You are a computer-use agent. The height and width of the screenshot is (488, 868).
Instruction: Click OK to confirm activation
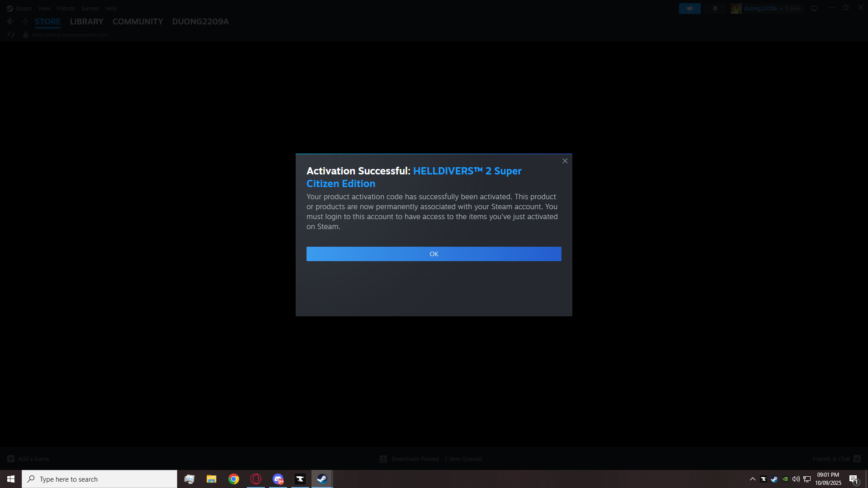click(434, 254)
